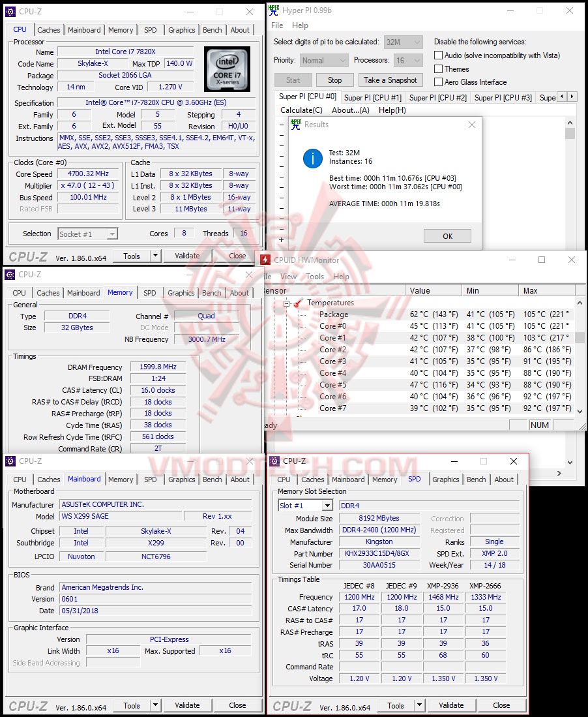Open the Socket #1 selection dropdown
Viewport: 588px width, 717px height.
(88, 234)
